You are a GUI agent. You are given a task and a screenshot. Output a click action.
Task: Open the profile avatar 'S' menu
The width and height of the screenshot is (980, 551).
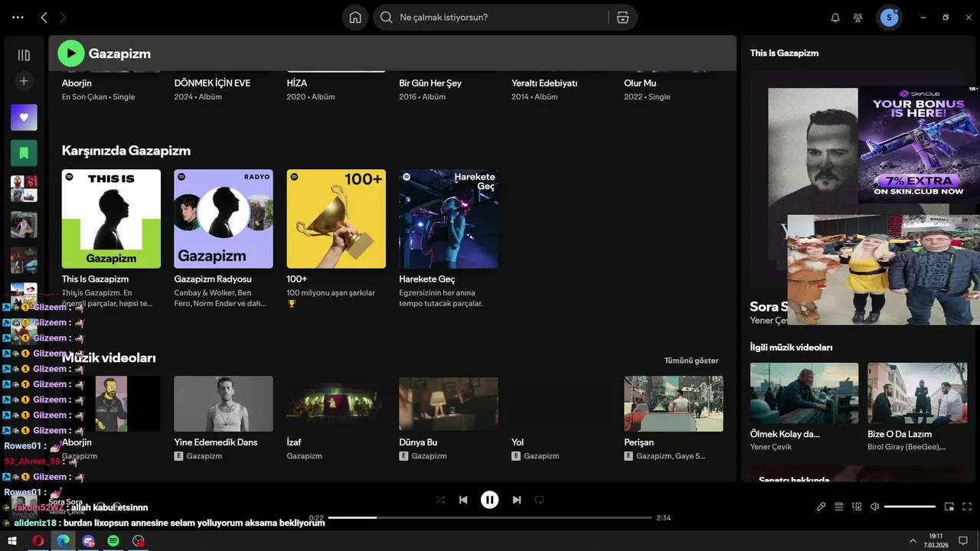click(889, 17)
